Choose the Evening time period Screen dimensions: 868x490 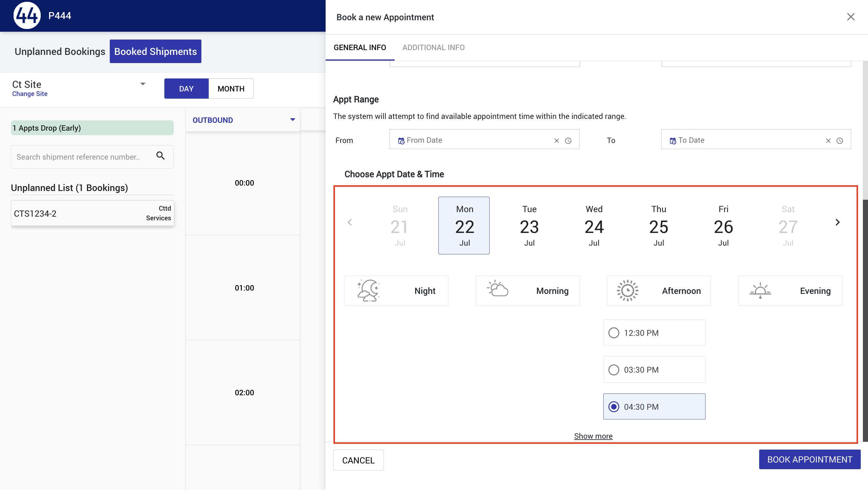[x=790, y=291]
